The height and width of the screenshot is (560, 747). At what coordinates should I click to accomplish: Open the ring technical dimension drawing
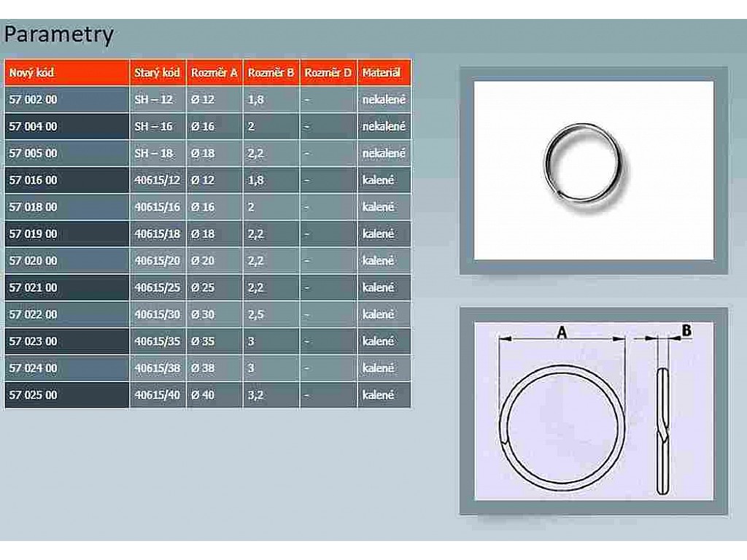click(x=593, y=411)
